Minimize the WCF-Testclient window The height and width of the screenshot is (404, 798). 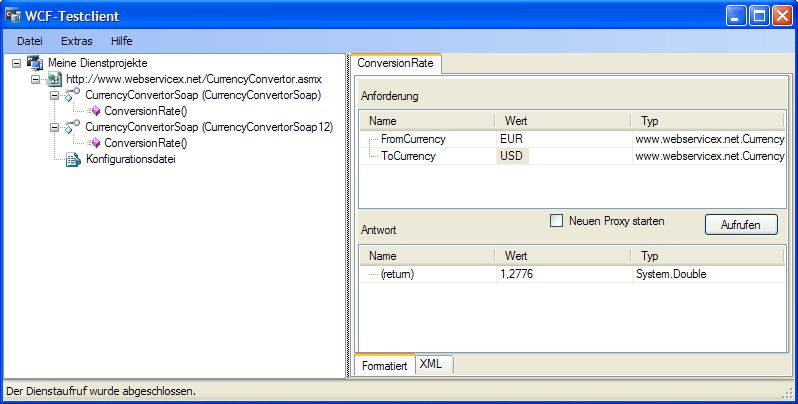735,16
